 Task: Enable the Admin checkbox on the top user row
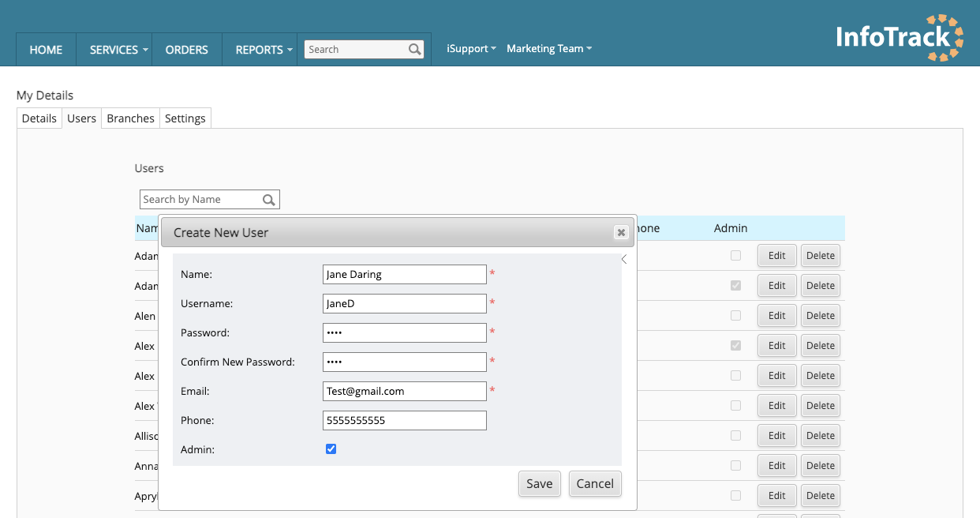(735, 255)
